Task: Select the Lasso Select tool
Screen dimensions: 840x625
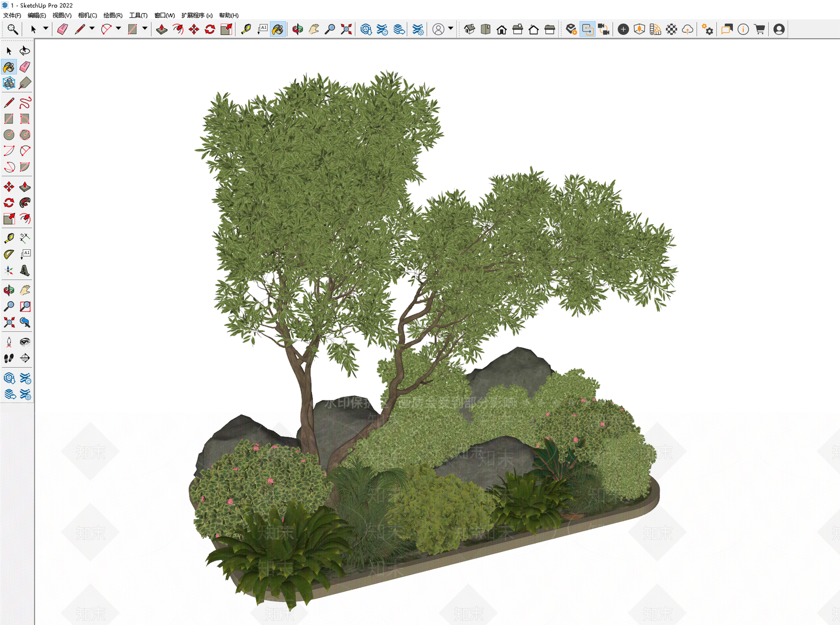Action: (25, 51)
